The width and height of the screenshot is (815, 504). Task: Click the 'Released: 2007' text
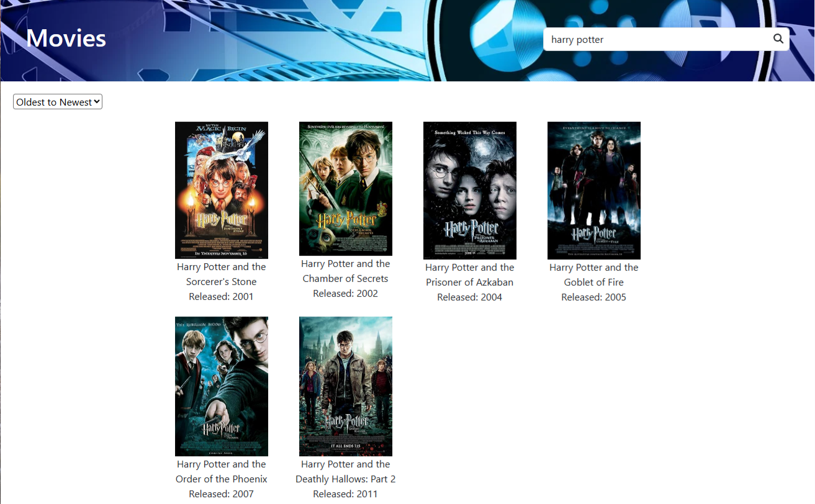click(222, 494)
